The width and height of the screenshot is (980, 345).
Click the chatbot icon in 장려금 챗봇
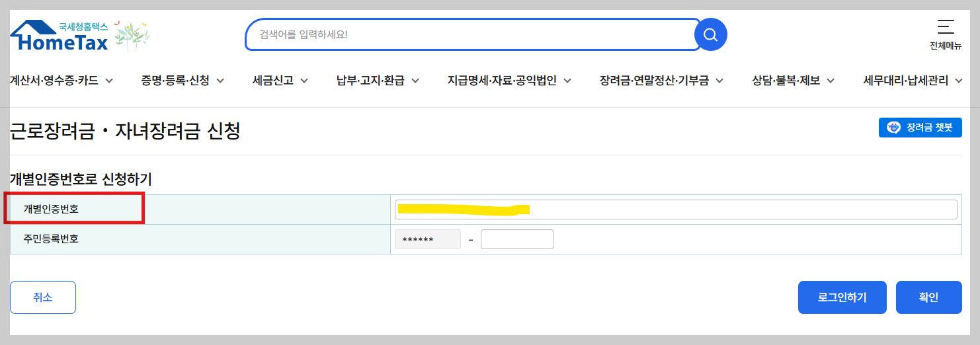click(x=893, y=128)
